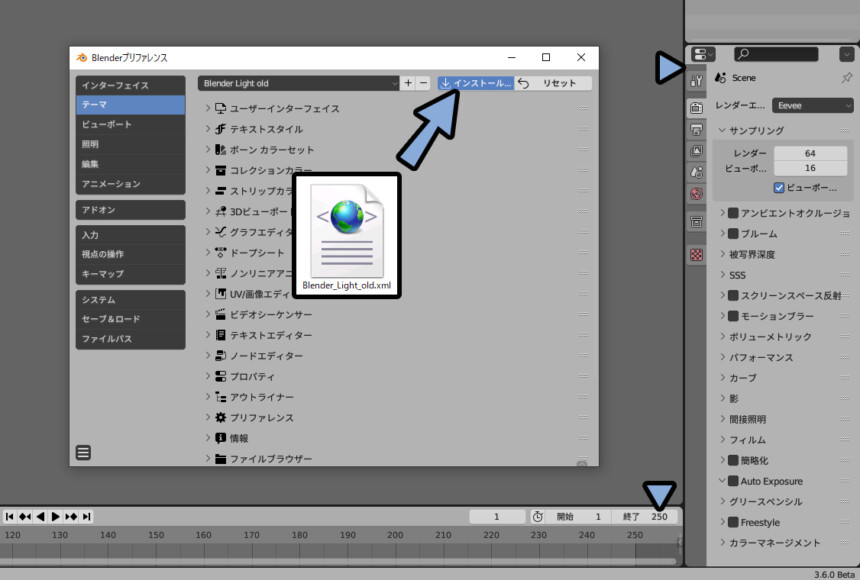Switch to the ファイルパス preferences tab
The height and width of the screenshot is (580, 860).
click(131, 339)
